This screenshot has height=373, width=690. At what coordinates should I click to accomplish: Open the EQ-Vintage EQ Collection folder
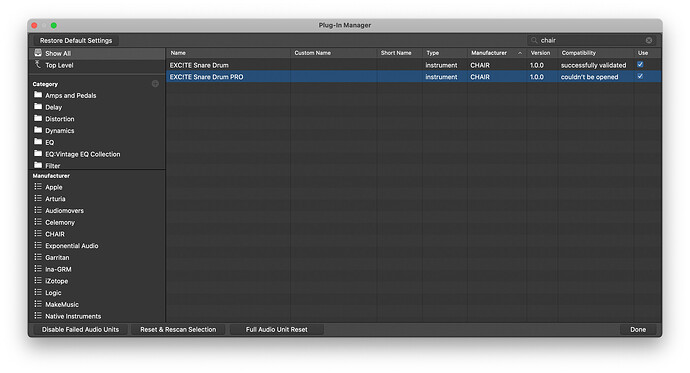click(x=97, y=154)
